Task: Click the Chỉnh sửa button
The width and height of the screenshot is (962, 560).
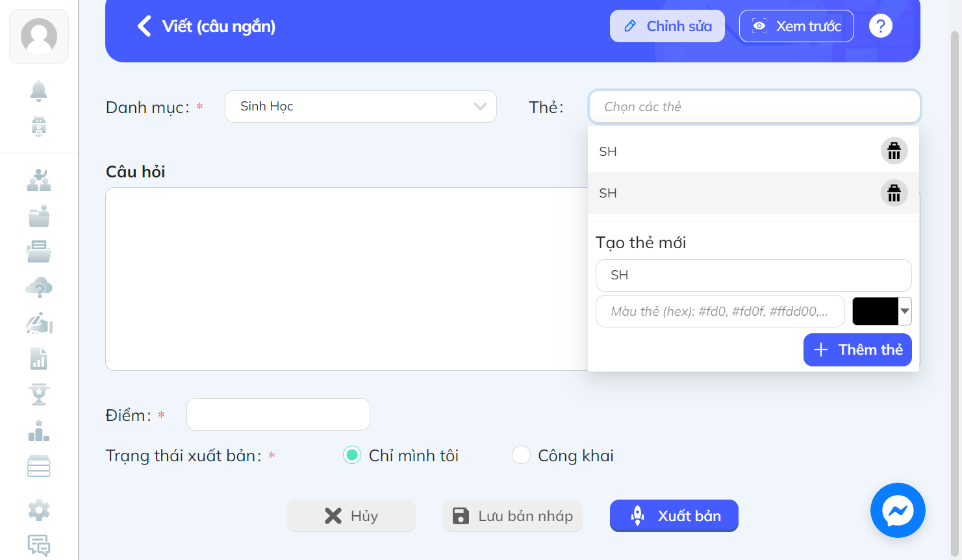Action: pyautogui.click(x=667, y=26)
